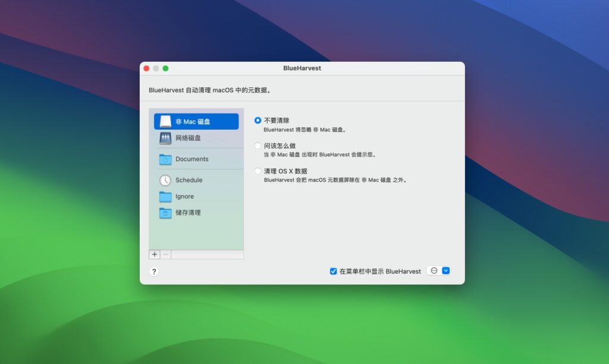Image resolution: width=609 pixels, height=364 pixels.
Task: Add a new location with the plus button
Action: pos(154,254)
